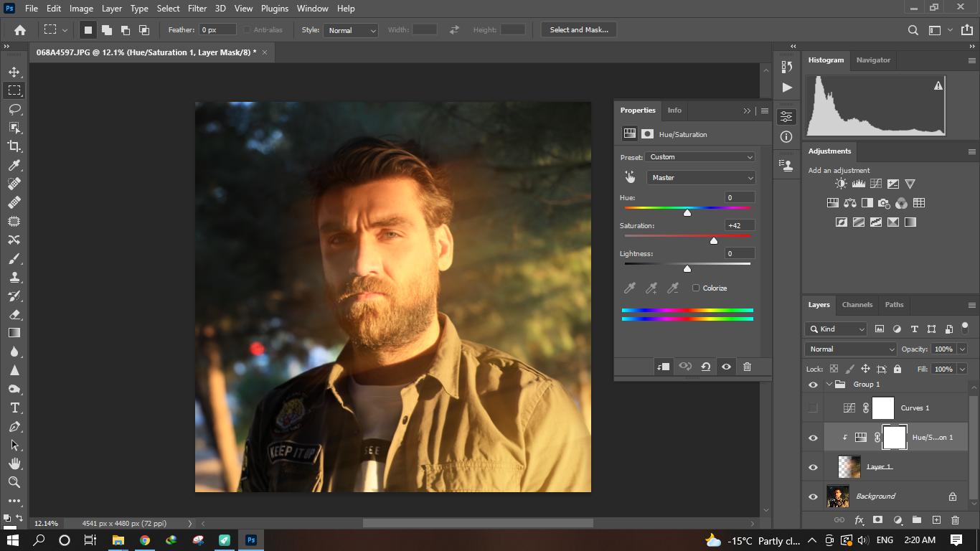Select the Hand tool

click(14, 463)
